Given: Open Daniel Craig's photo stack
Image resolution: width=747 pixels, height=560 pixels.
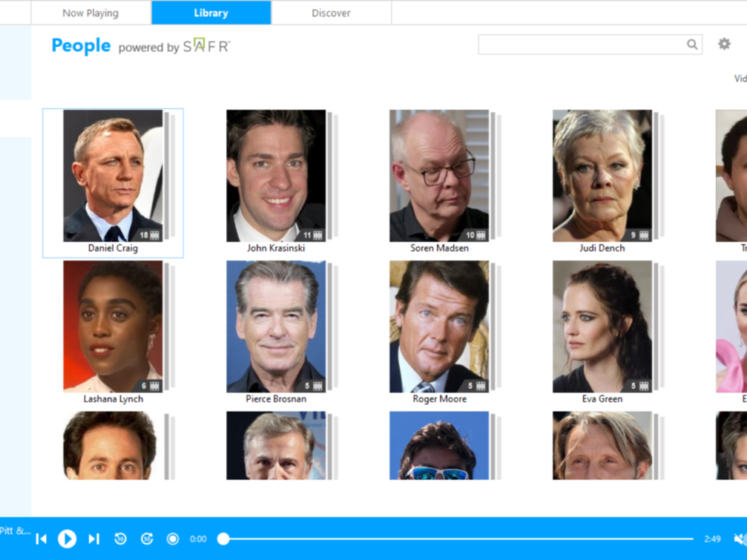Looking at the screenshot, I should pyautogui.click(x=113, y=176).
